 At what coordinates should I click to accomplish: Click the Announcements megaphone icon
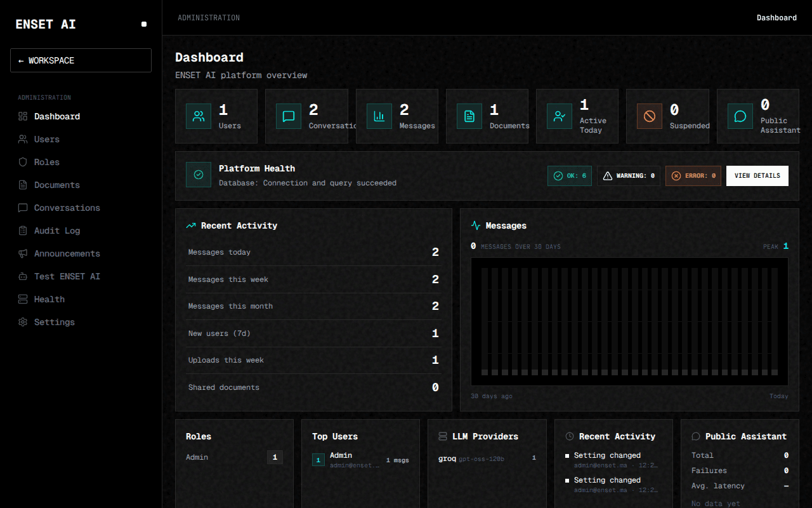(x=23, y=253)
